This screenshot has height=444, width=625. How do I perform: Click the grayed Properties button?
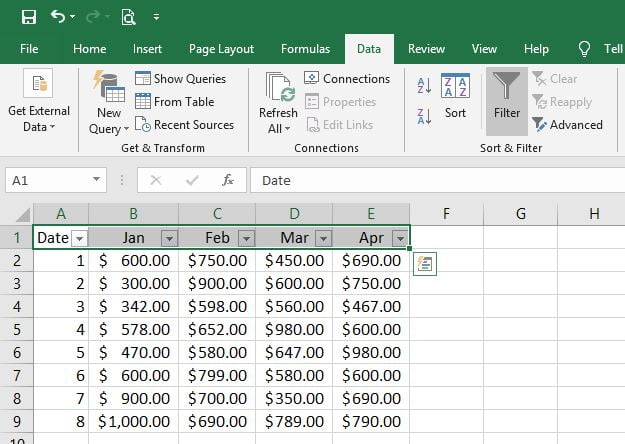[340, 102]
